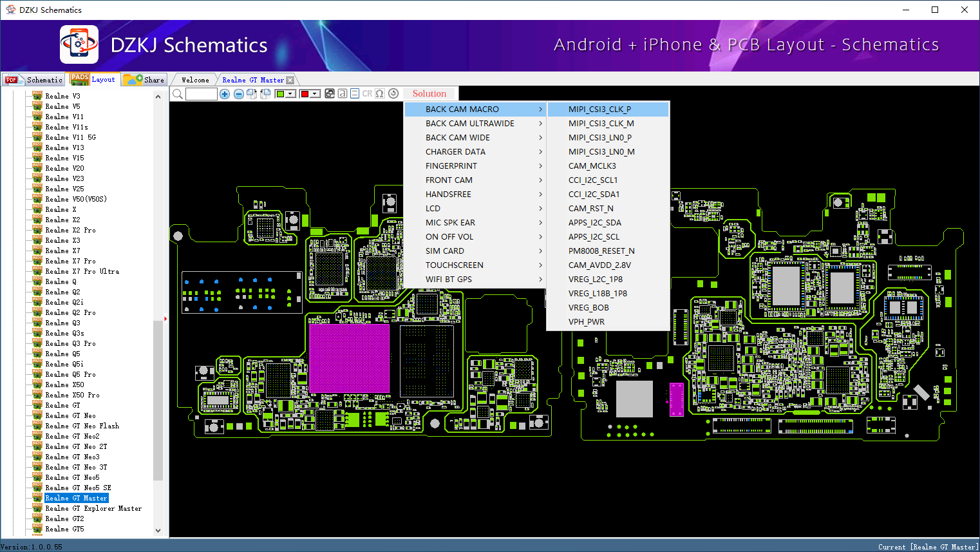Select MIPI_CSI3_CLK_M from the submenu

(601, 124)
